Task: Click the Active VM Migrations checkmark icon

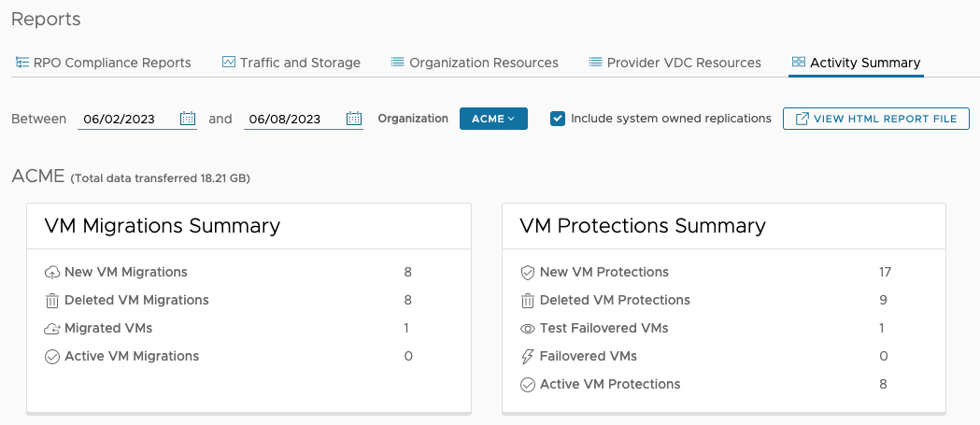Action: point(52,357)
